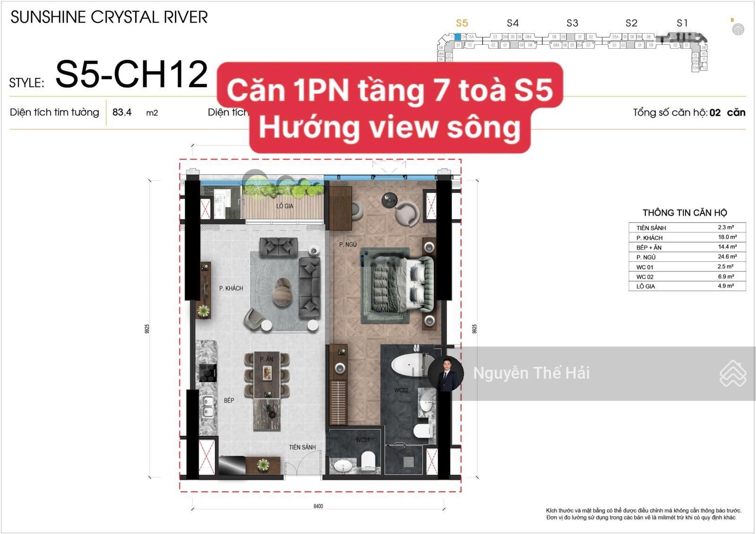Click "Tổng số căn hộ: 02 căn" text

[x=689, y=112]
